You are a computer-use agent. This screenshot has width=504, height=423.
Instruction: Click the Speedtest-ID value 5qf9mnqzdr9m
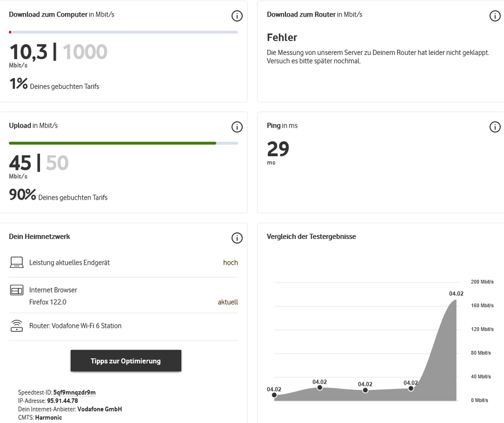(74, 392)
